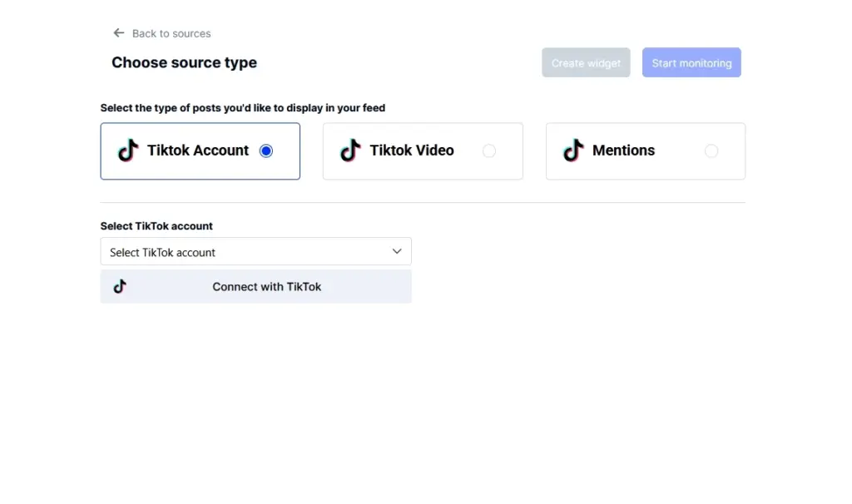Click the Tiktok Video card label
852x504 pixels.
click(411, 151)
